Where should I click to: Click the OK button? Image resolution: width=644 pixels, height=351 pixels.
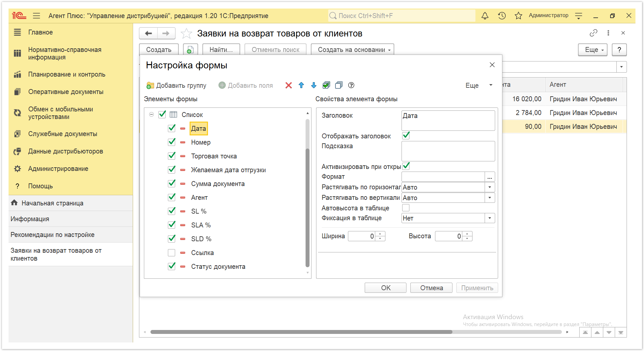point(385,288)
